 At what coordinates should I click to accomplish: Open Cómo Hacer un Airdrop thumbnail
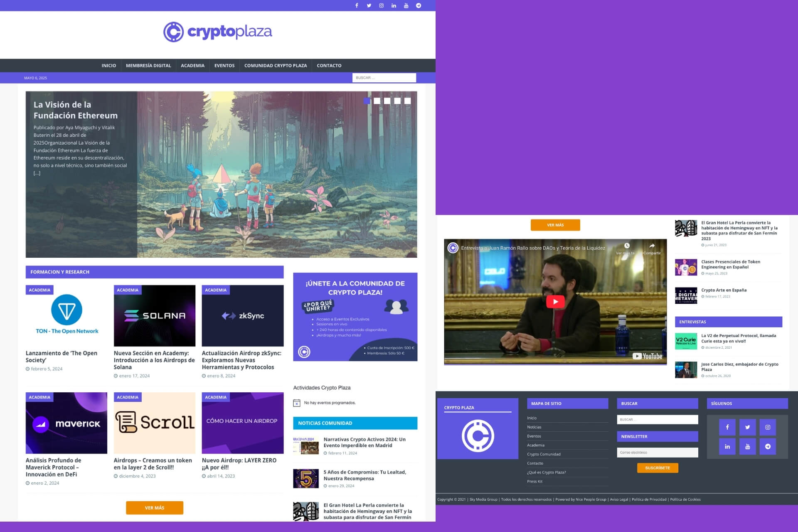pyautogui.click(x=243, y=423)
